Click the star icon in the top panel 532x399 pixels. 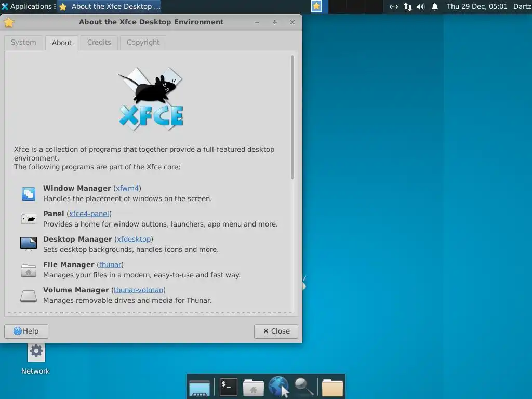click(x=316, y=6)
